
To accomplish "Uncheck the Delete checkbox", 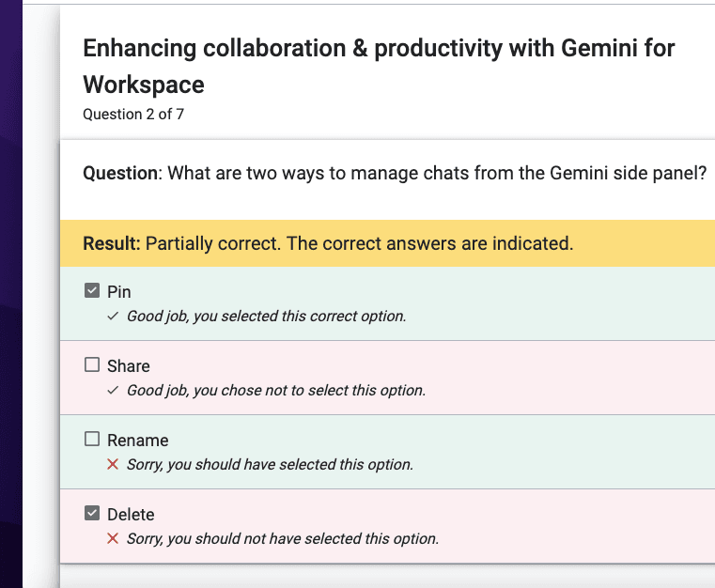I will click(x=92, y=513).
